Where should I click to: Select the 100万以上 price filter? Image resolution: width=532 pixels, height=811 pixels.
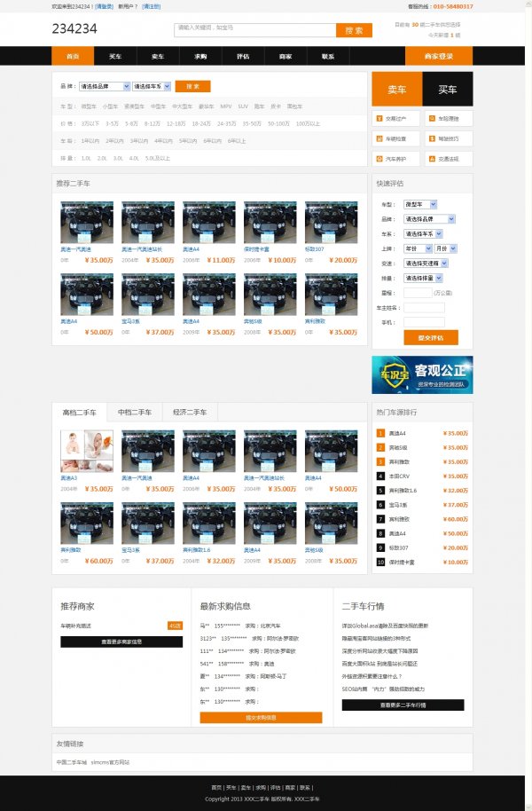(309, 123)
